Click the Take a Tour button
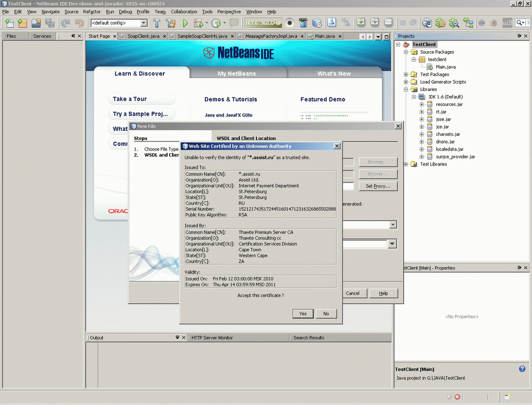Viewport: 532px width, 405px height. coord(142,99)
